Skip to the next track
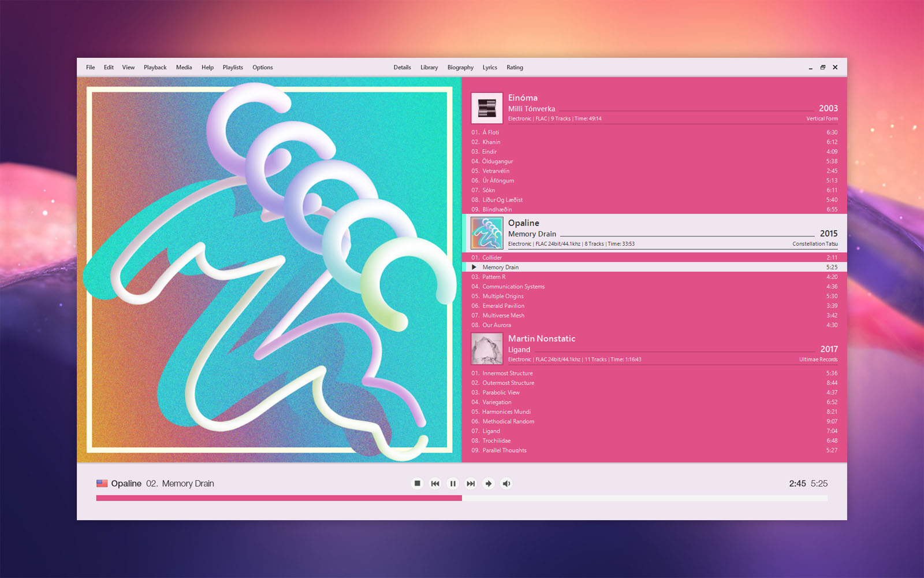Viewport: 924px width, 578px height. pyautogui.click(x=471, y=483)
